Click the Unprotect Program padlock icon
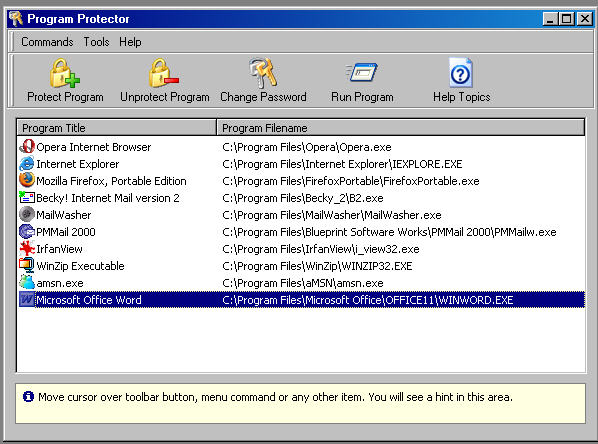Viewport: 598px width, 444px height. [x=164, y=73]
